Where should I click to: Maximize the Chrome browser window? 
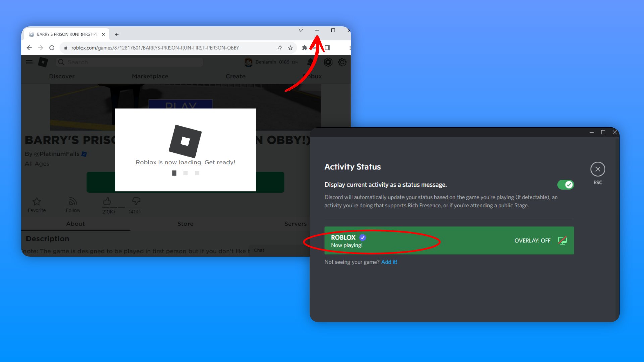click(x=333, y=31)
